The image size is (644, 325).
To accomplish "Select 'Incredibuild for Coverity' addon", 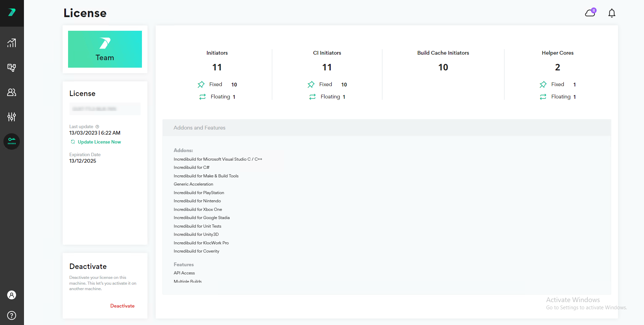I will coord(196,251).
